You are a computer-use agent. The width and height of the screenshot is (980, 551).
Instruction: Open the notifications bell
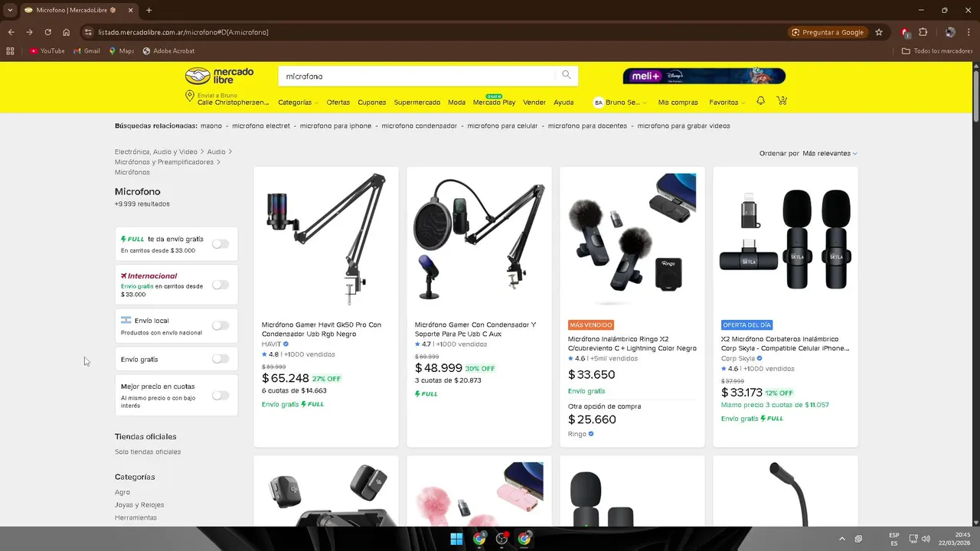[760, 101]
